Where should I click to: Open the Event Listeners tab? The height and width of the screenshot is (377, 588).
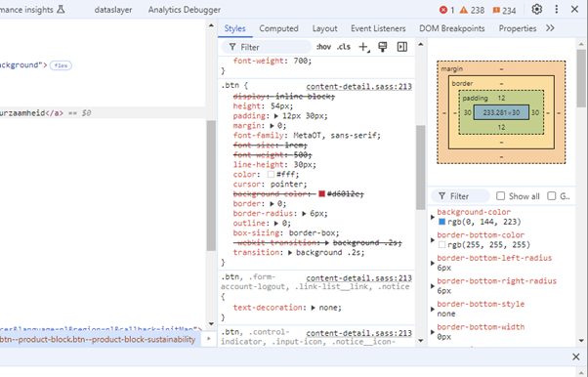click(378, 28)
